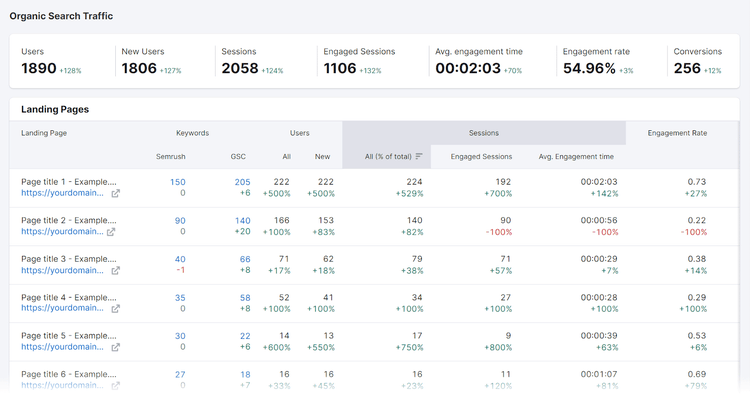The image size is (750, 396).
Task: Click the sort icon in All (% of total)
Action: pyautogui.click(x=419, y=156)
